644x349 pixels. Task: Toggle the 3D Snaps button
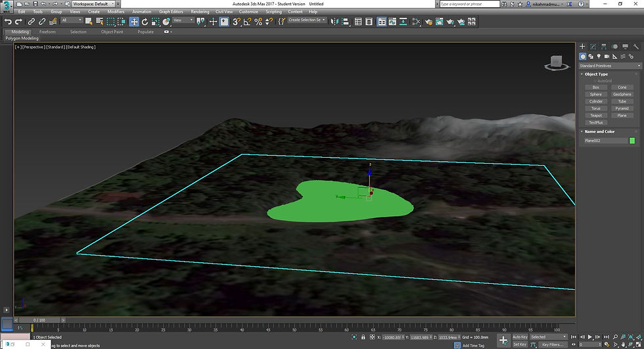point(237,21)
